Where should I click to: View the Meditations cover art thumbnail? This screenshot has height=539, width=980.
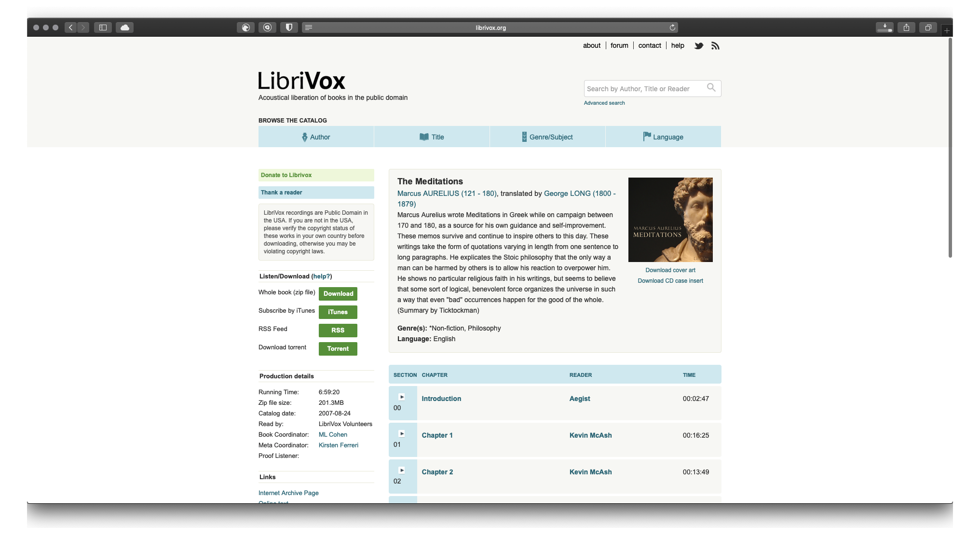coord(670,220)
